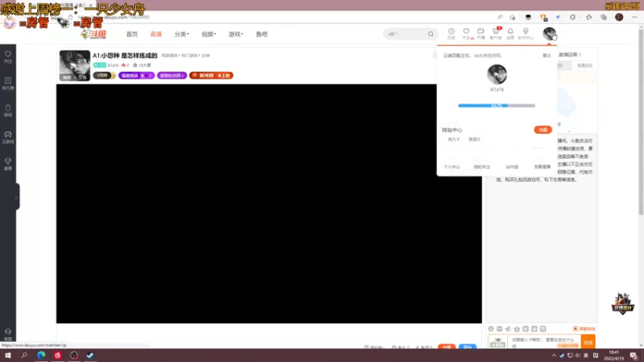Select the 直播 nav item
The height and width of the screenshot is (362, 644).
pos(156,35)
